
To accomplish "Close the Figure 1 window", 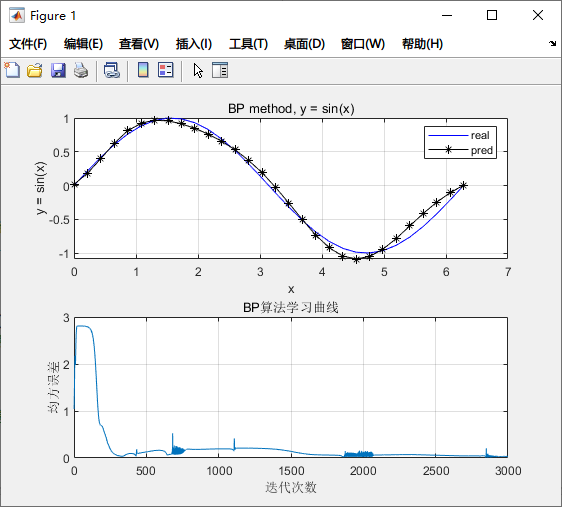I will pos(538,15).
